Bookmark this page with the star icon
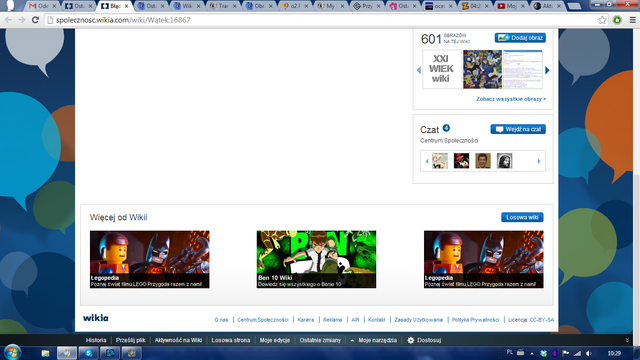The width and height of the screenshot is (640, 360). [x=602, y=20]
